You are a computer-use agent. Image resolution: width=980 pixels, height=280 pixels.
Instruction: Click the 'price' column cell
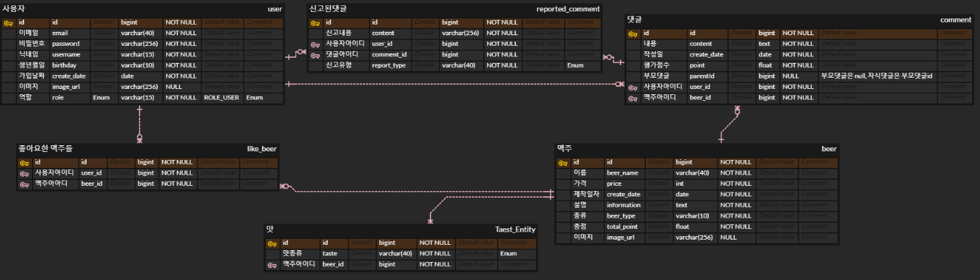pos(625,183)
